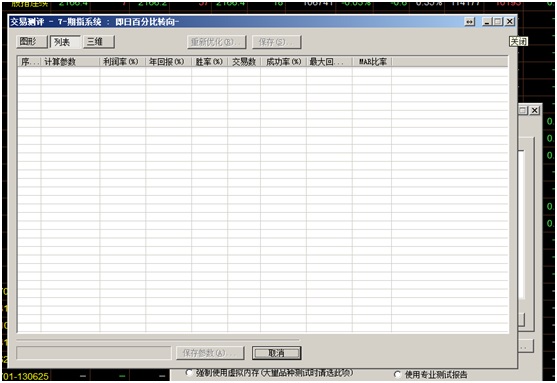Image resolution: width=557 pixels, height=383 pixels.
Task: Maximize the background dialog window
Action: 523,110
